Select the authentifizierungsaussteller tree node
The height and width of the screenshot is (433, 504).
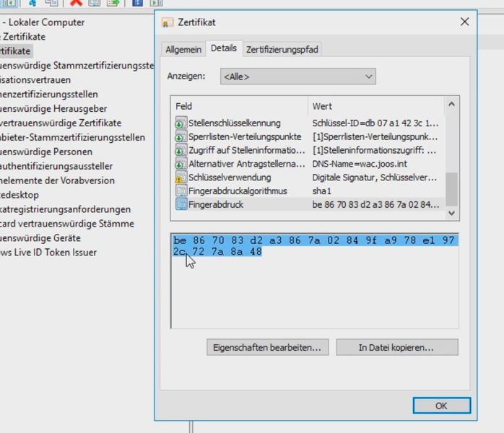coord(56,166)
